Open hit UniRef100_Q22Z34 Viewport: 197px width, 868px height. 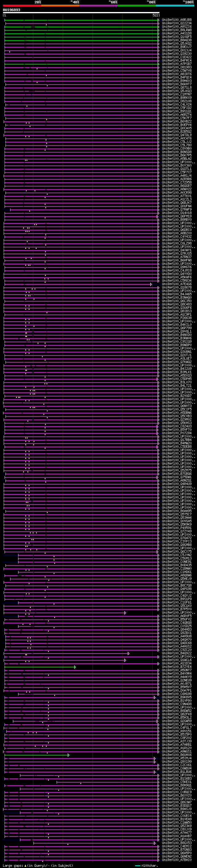pos(176,23)
